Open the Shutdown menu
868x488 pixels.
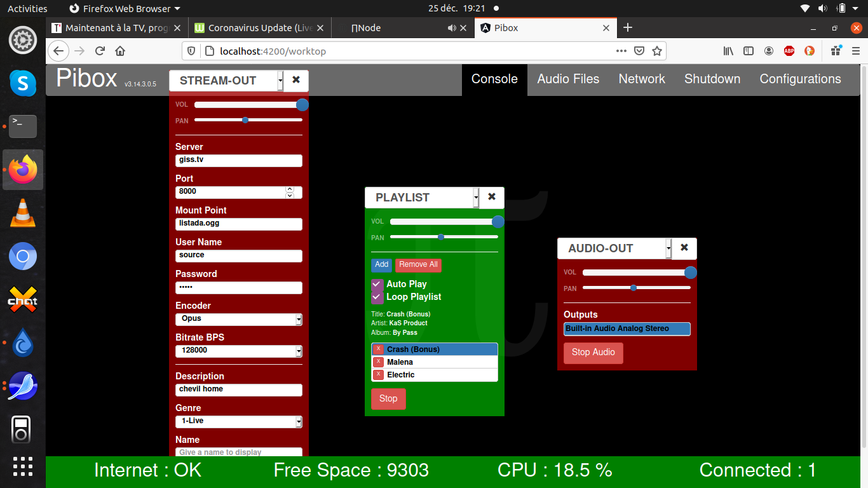click(712, 79)
